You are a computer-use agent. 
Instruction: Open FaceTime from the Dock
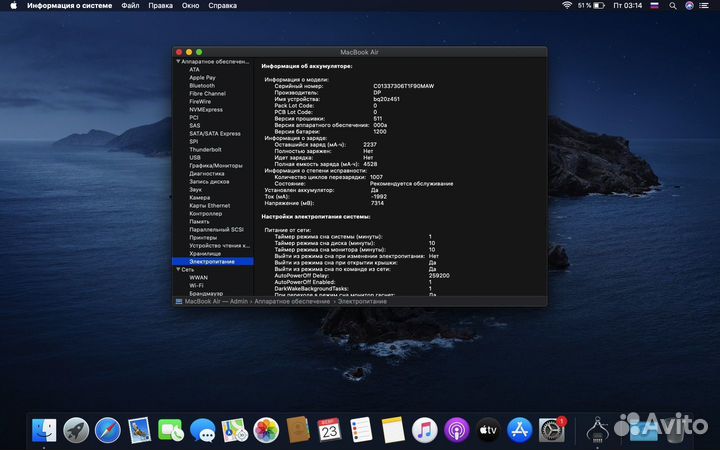click(x=171, y=430)
